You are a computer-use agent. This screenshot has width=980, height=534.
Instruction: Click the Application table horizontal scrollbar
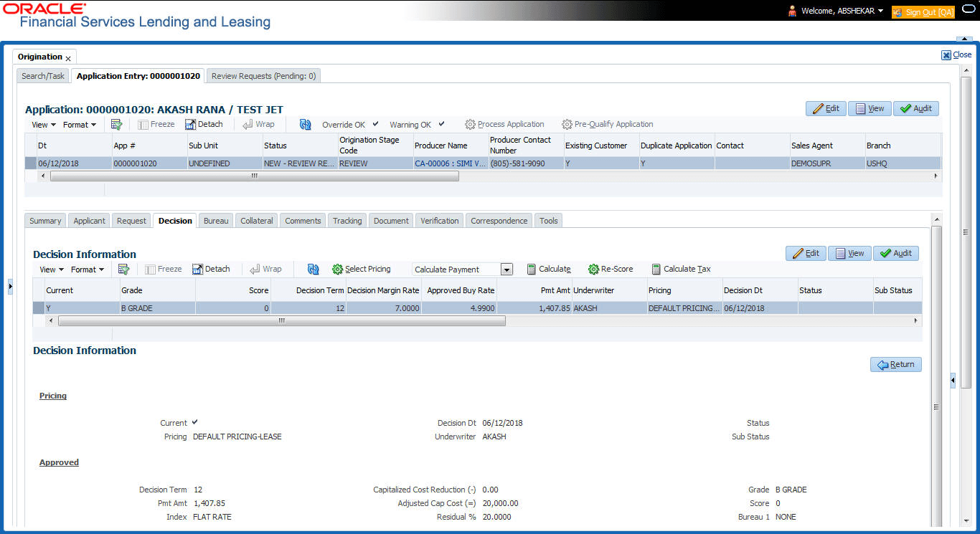pos(254,176)
